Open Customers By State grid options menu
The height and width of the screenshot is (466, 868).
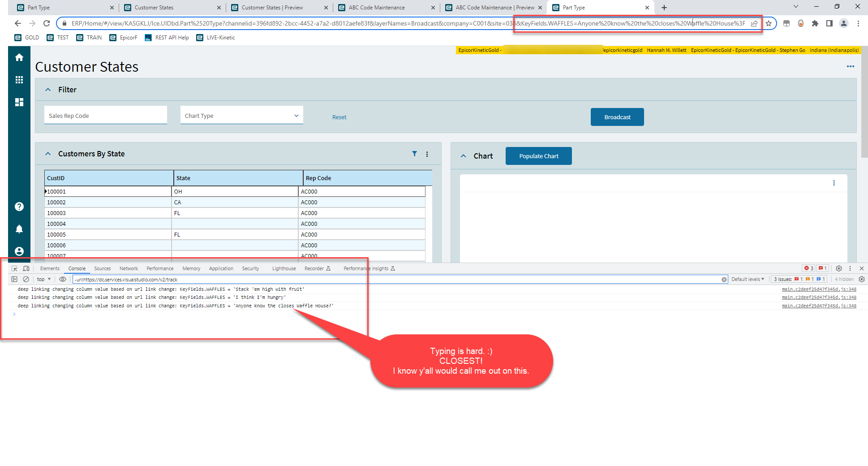click(427, 154)
